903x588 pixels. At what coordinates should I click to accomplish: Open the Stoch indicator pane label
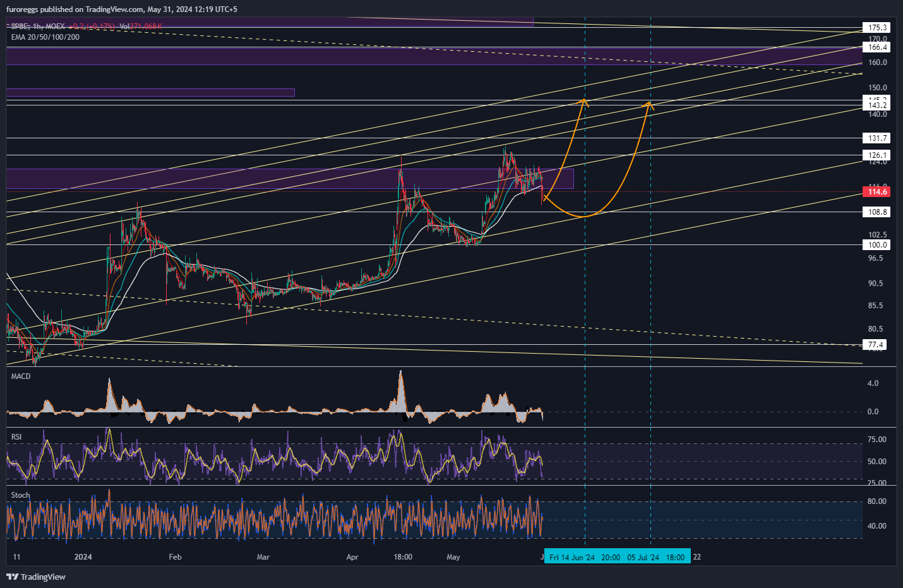[20, 495]
